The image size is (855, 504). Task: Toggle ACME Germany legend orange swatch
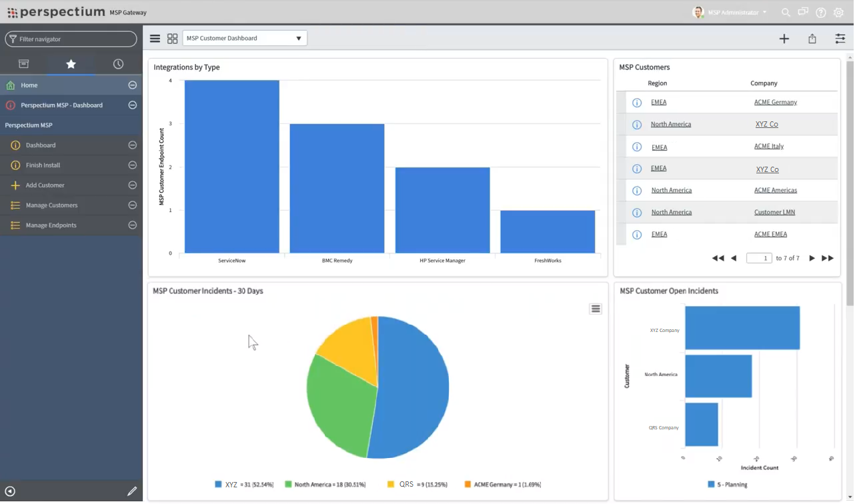pos(468,485)
